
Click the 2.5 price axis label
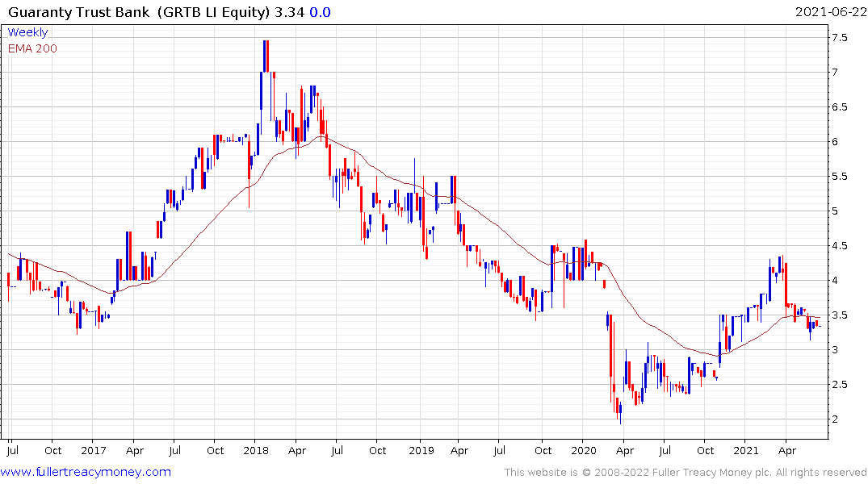(839, 385)
